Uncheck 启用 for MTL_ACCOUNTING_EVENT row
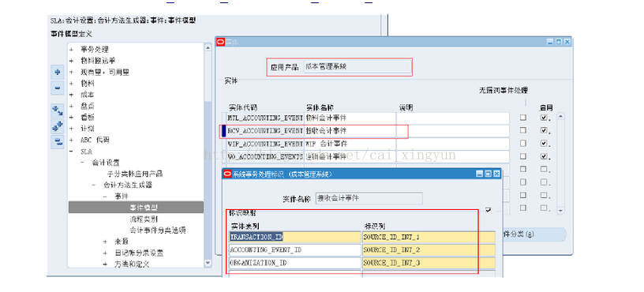 coord(544,118)
